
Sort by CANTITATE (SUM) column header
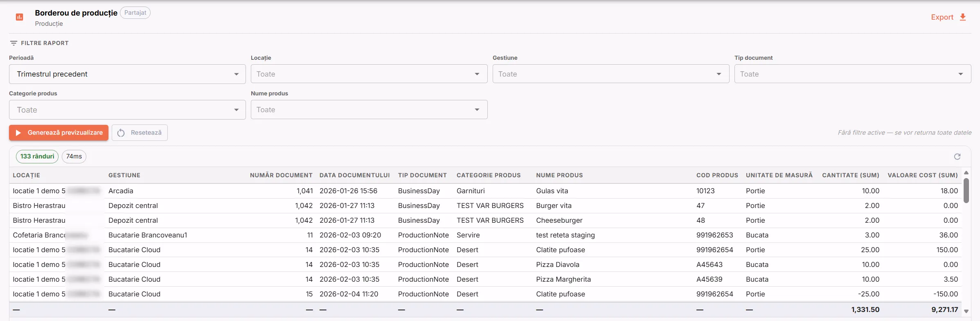851,175
